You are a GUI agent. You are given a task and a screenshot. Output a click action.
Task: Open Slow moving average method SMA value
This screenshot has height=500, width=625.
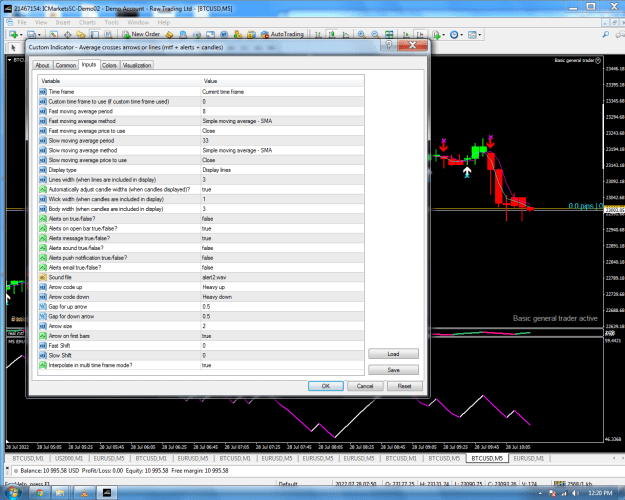click(282, 150)
